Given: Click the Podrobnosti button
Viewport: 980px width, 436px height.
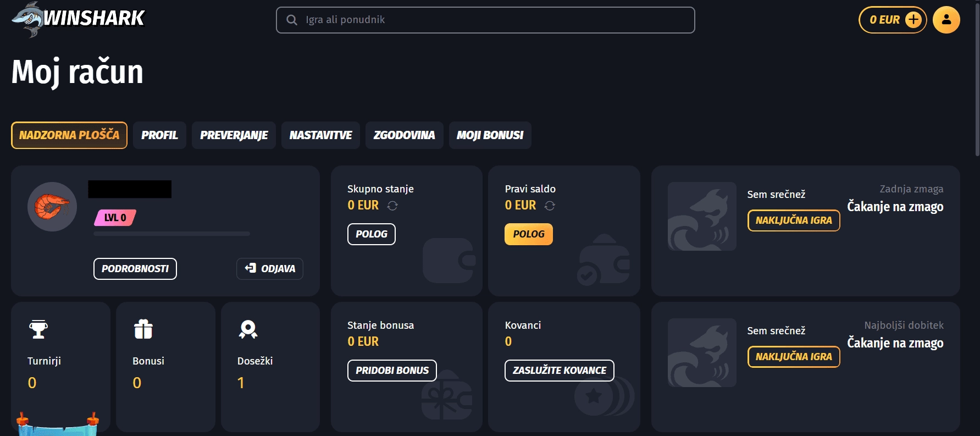Looking at the screenshot, I should click(135, 269).
